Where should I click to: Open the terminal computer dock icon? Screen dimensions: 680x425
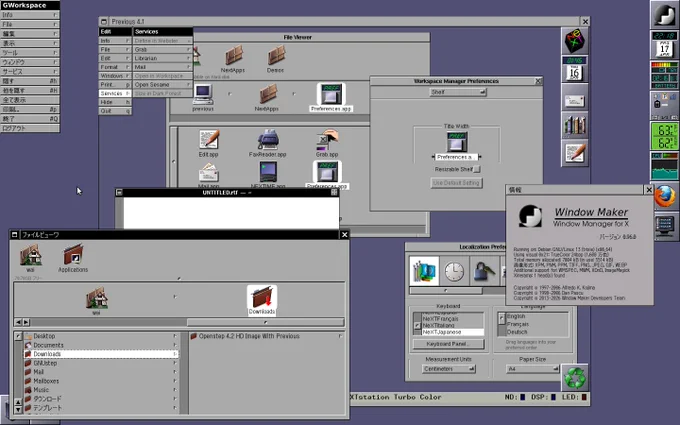click(664, 227)
